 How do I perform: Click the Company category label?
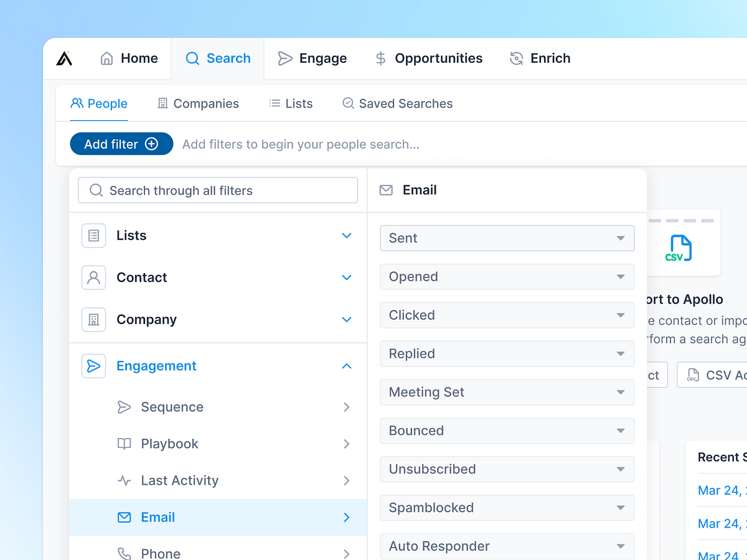pyautogui.click(x=147, y=320)
